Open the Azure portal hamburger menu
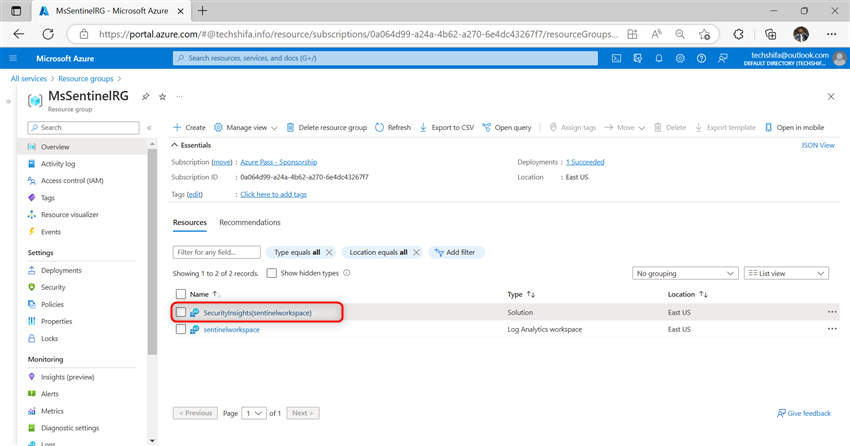Viewport: 850px width, 446px height. [13, 58]
